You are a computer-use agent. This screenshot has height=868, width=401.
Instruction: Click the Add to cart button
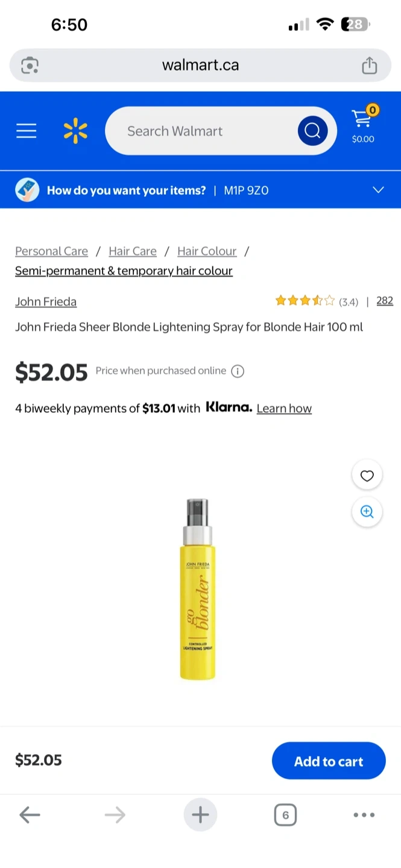click(328, 761)
